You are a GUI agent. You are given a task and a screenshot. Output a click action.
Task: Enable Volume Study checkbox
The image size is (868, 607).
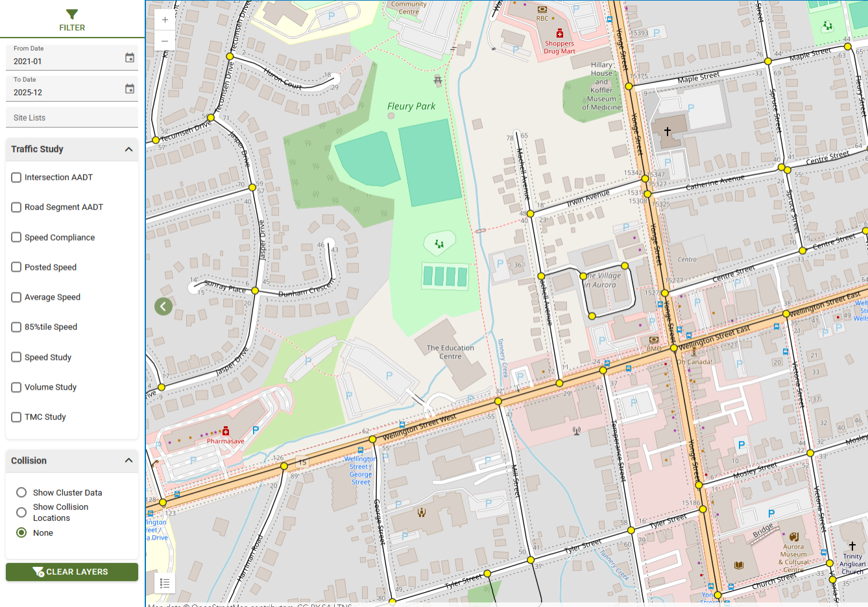[16, 387]
